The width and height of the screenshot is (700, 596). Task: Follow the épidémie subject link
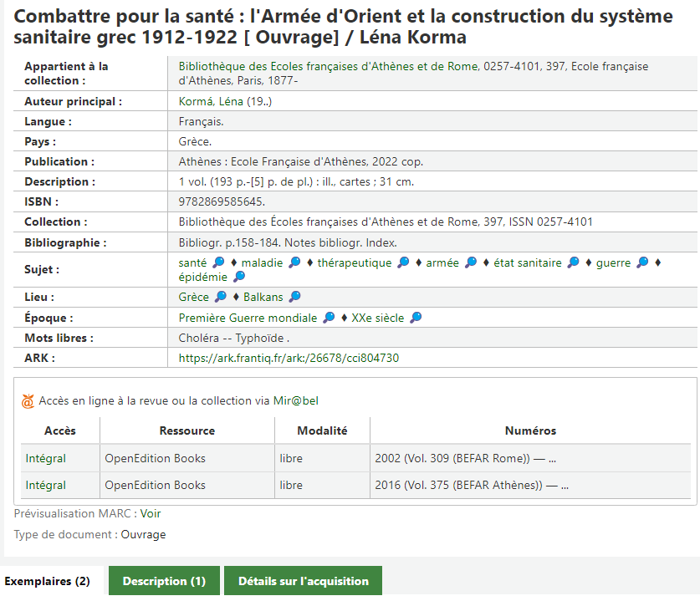203,277
